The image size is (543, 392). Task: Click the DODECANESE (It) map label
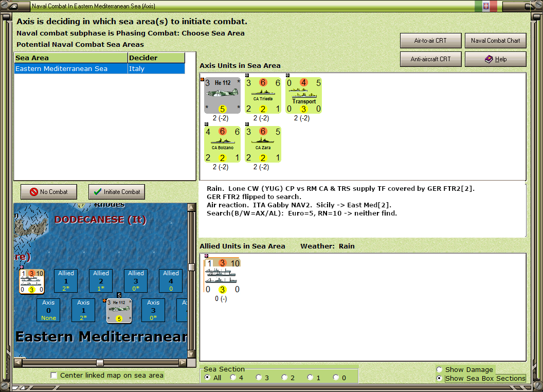pyautogui.click(x=100, y=219)
